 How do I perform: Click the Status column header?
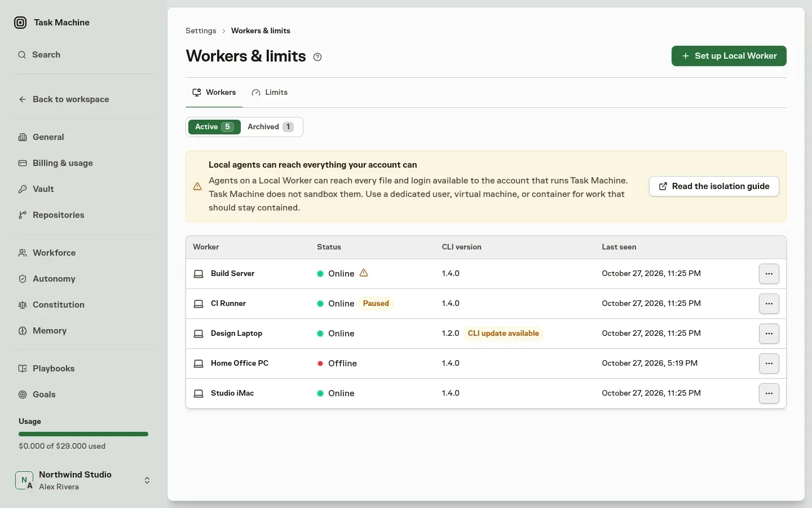coord(329,247)
